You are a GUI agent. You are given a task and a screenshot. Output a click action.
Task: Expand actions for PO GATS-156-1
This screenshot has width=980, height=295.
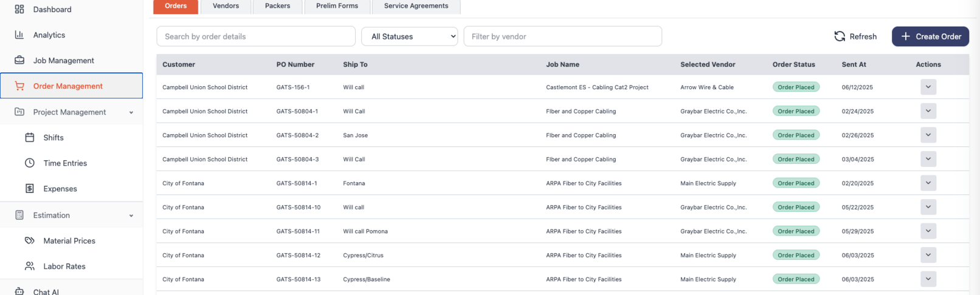928,87
